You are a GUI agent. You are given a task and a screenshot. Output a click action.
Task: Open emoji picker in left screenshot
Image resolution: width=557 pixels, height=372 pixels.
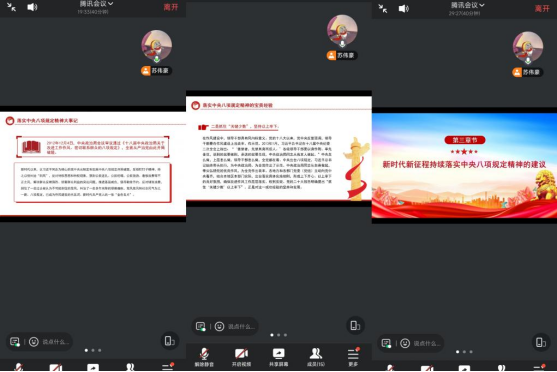[34, 342]
